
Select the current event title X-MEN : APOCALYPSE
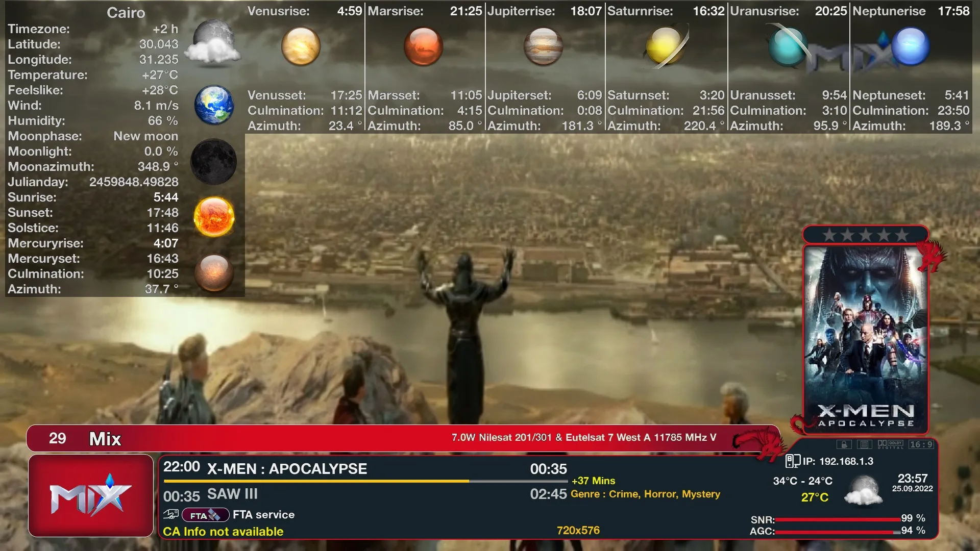click(x=287, y=469)
